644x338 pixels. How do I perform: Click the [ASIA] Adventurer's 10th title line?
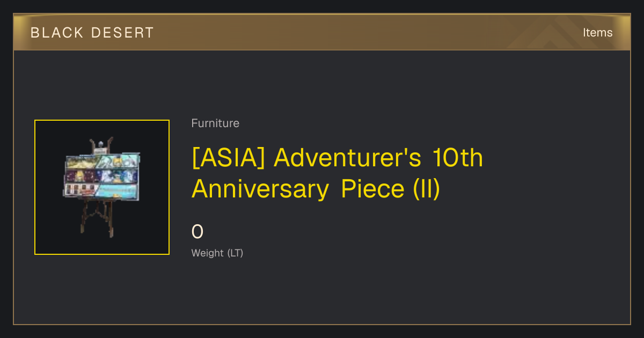[x=337, y=158]
